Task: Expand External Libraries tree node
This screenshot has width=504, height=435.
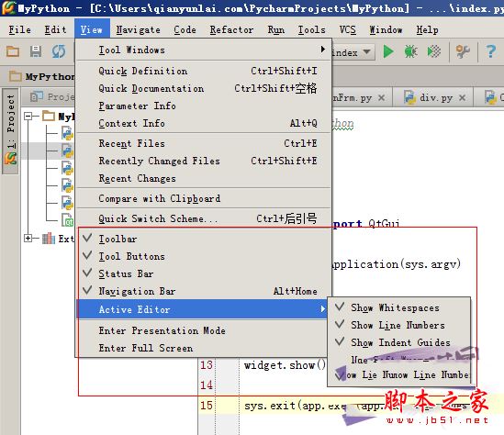Action: pyautogui.click(x=28, y=238)
